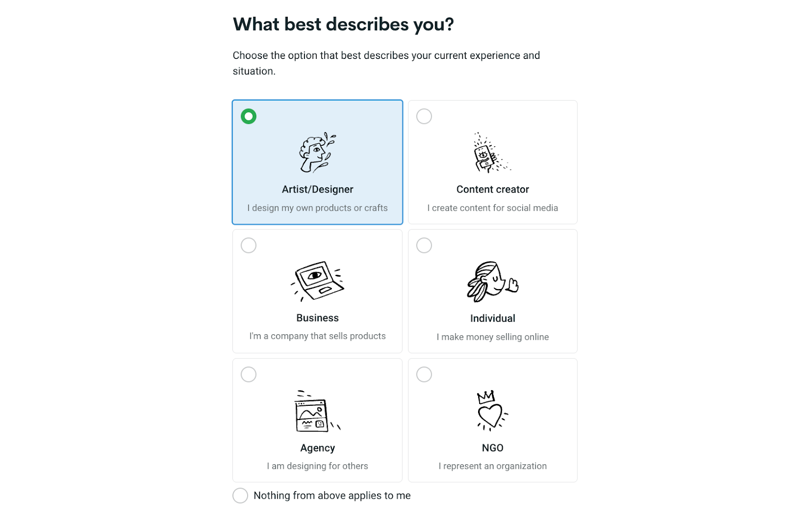
Task: Select the NGO radio button
Action: pos(424,374)
